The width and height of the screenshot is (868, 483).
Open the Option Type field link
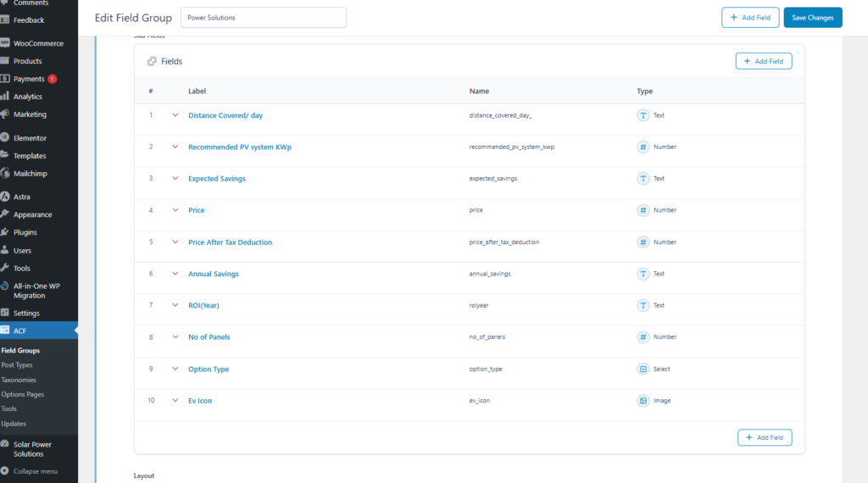point(209,369)
